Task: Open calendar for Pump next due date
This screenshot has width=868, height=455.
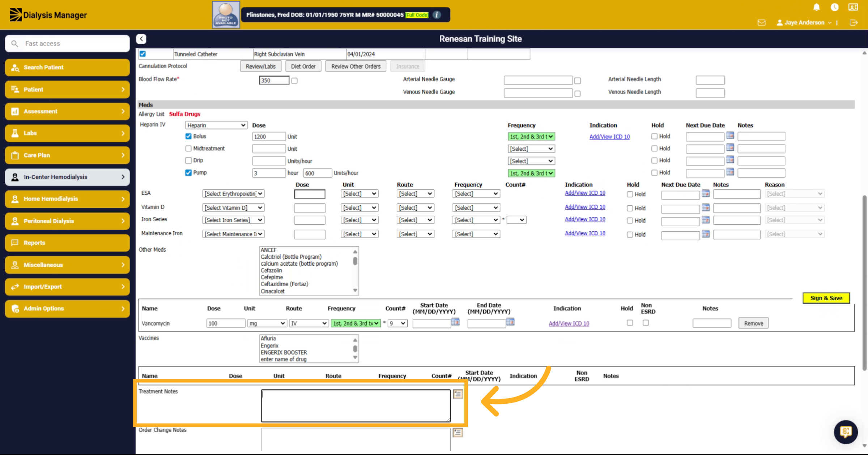Action: click(730, 172)
